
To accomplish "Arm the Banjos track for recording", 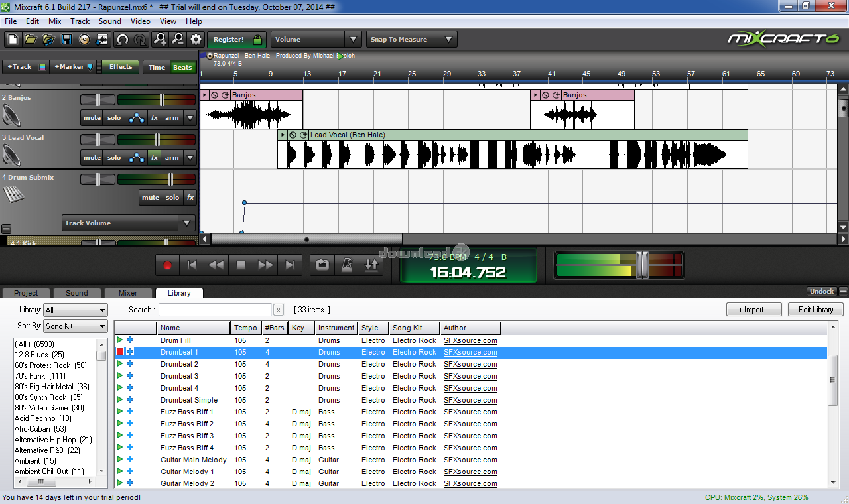I will point(172,118).
